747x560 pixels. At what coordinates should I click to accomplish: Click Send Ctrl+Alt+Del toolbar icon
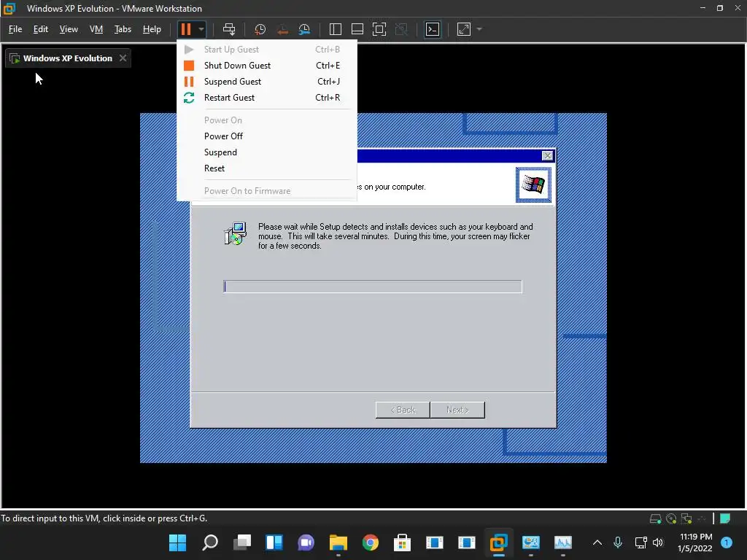[229, 29]
